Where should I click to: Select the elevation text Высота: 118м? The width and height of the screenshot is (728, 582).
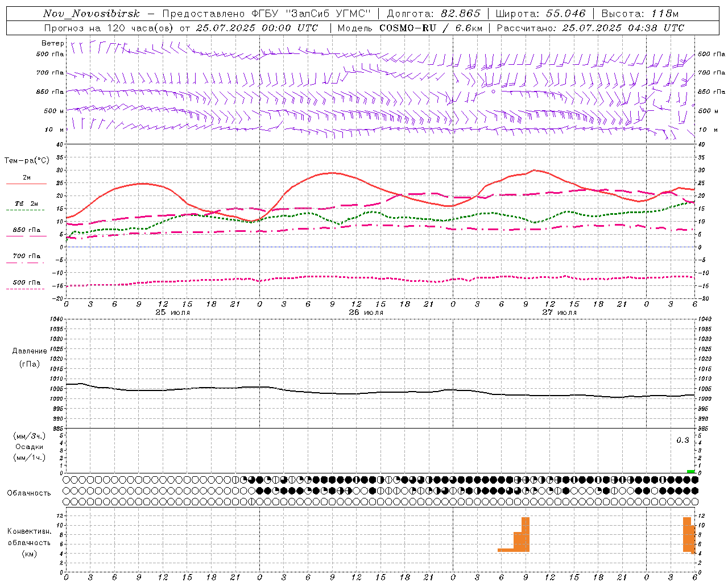pyautogui.click(x=640, y=14)
